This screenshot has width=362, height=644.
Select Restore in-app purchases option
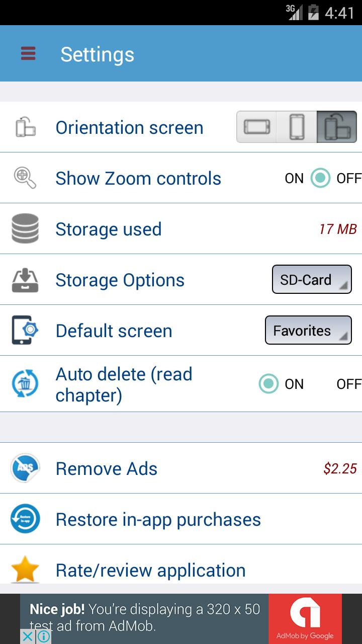click(x=158, y=519)
